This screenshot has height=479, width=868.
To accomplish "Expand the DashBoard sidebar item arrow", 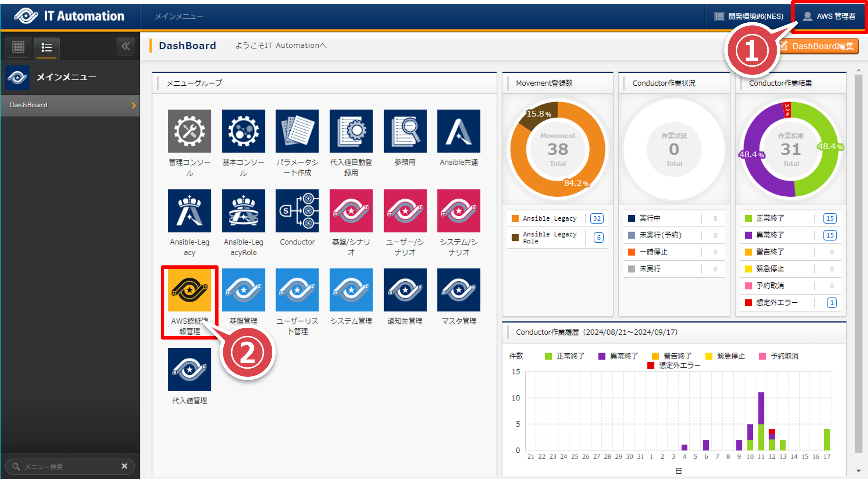I will (134, 105).
